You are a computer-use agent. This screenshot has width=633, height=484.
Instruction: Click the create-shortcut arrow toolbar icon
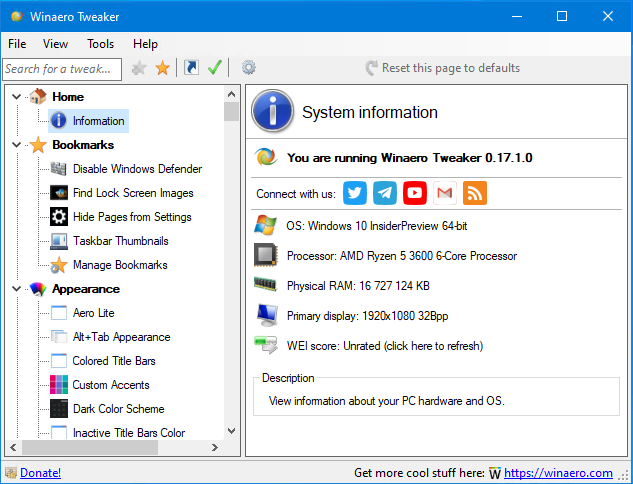[191, 67]
